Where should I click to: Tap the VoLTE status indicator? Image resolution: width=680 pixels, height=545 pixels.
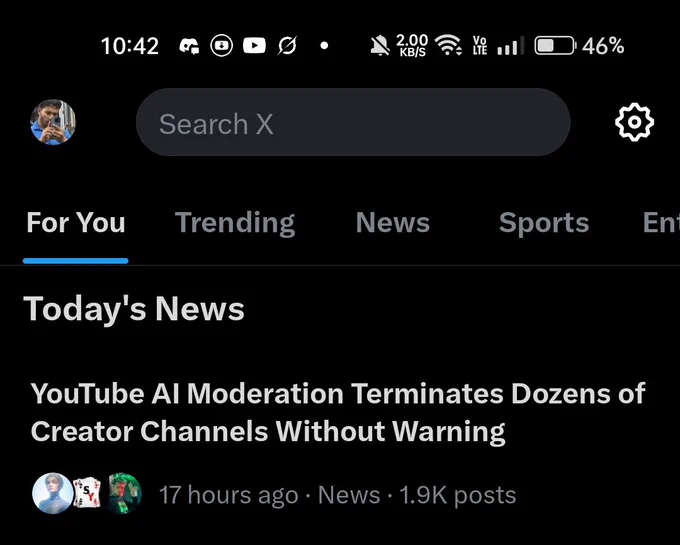click(x=480, y=46)
